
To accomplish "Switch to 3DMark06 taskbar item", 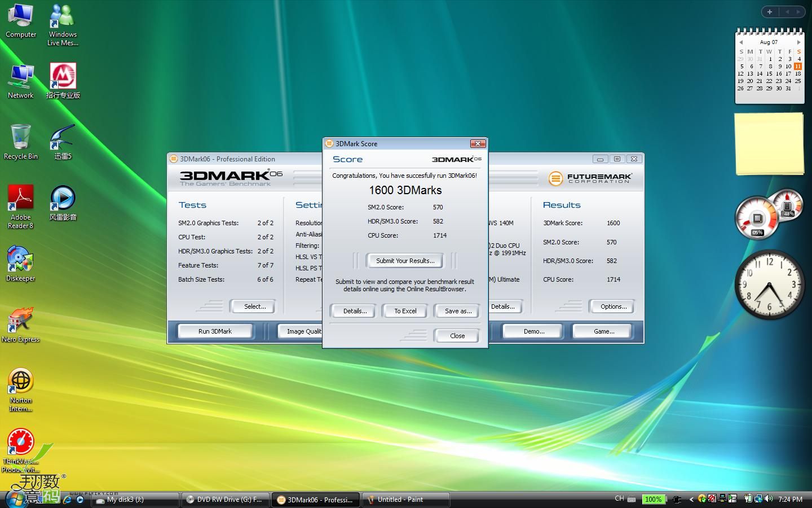I will 316,500.
